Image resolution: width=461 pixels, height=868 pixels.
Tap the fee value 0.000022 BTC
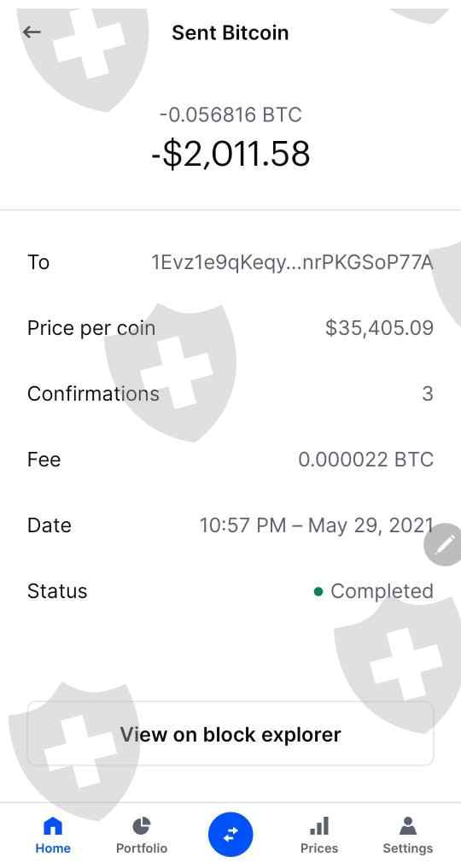365,460
